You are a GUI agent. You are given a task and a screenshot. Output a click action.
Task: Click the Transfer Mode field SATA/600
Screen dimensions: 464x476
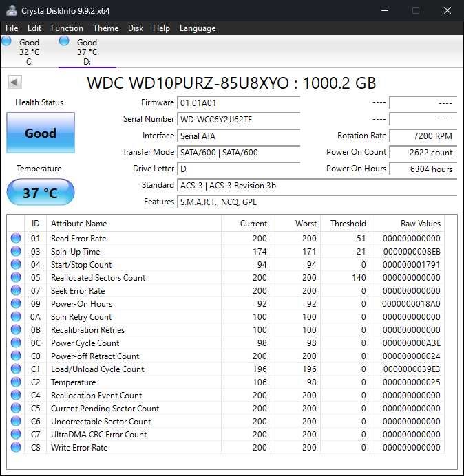(x=239, y=152)
